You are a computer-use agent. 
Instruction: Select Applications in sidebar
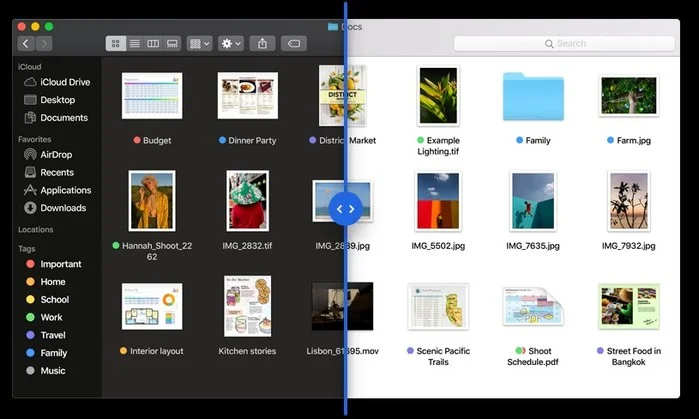(58, 190)
